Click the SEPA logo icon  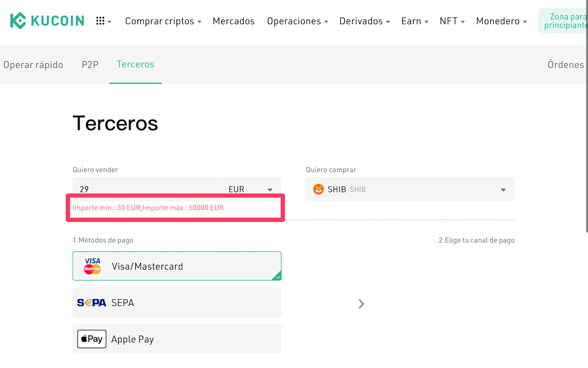pos(92,303)
